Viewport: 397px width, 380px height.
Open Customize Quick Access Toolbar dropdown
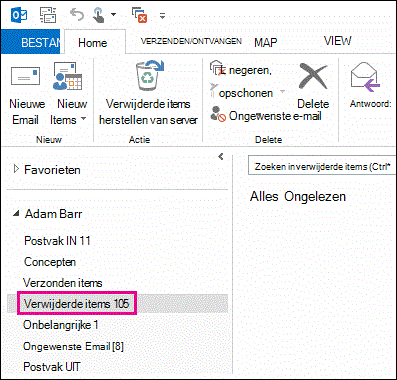click(162, 15)
